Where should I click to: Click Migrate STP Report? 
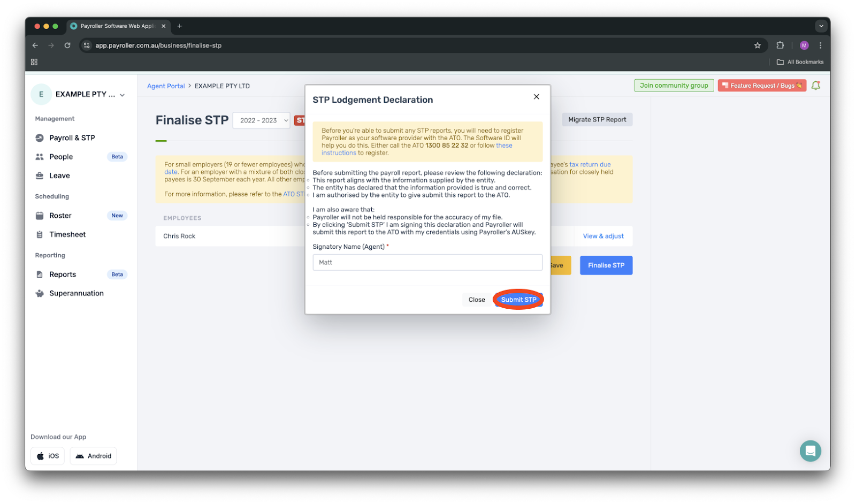coord(597,120)
